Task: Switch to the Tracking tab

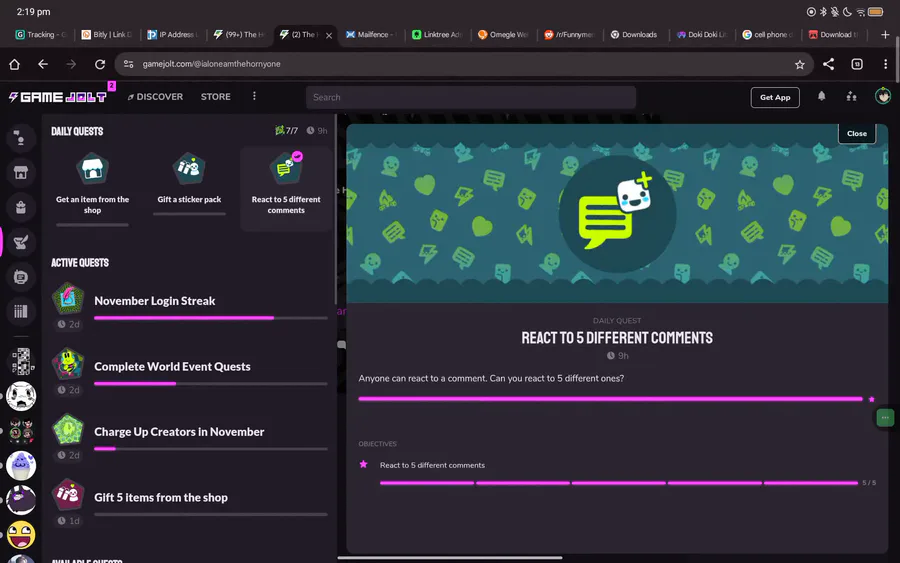Action: (x=41, y=35)
